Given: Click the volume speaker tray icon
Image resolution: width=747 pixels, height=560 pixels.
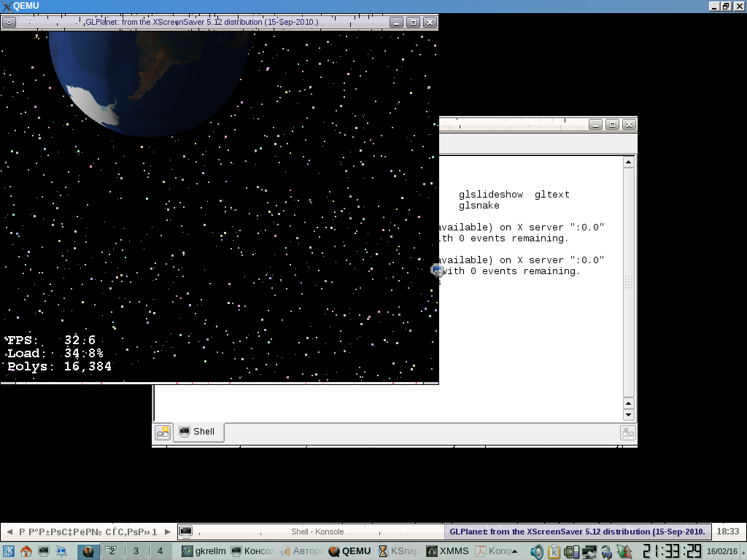Looking at the screenshot, I should (x=537, y=551).
